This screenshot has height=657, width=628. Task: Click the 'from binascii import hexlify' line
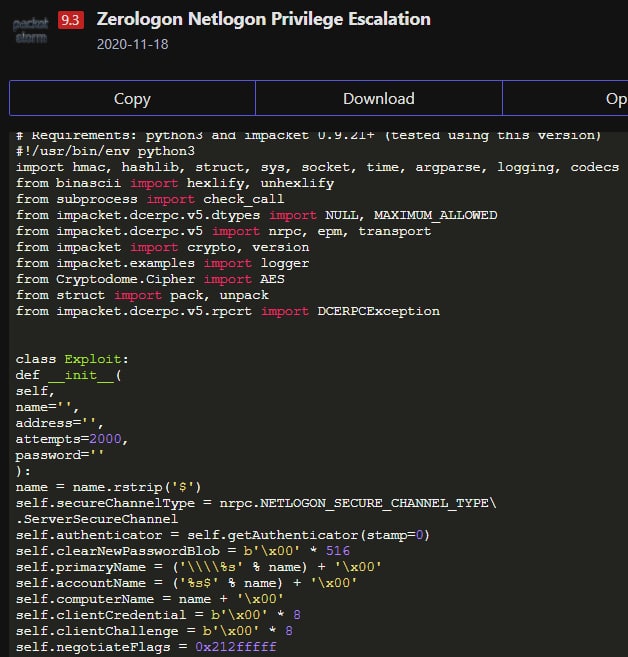coord(175,183)
